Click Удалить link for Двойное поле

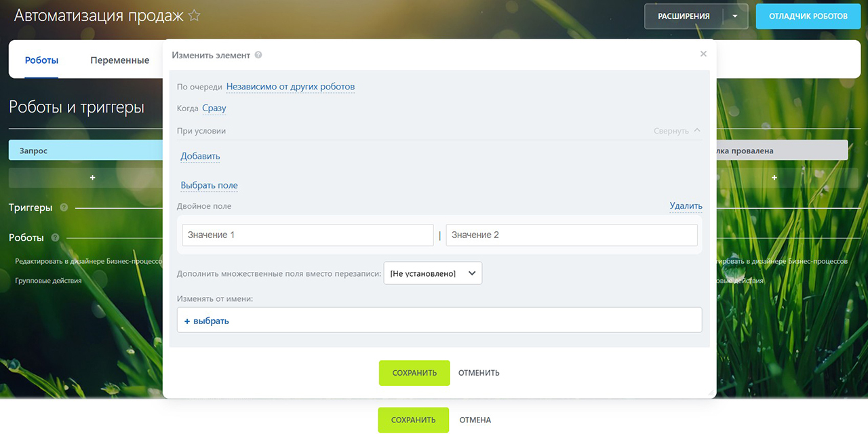686,205
